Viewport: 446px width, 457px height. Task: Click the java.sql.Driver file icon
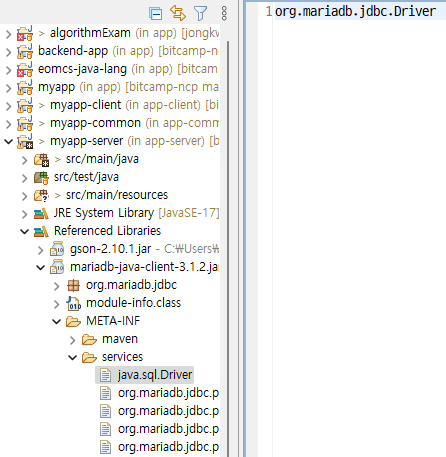coord(106,375)
